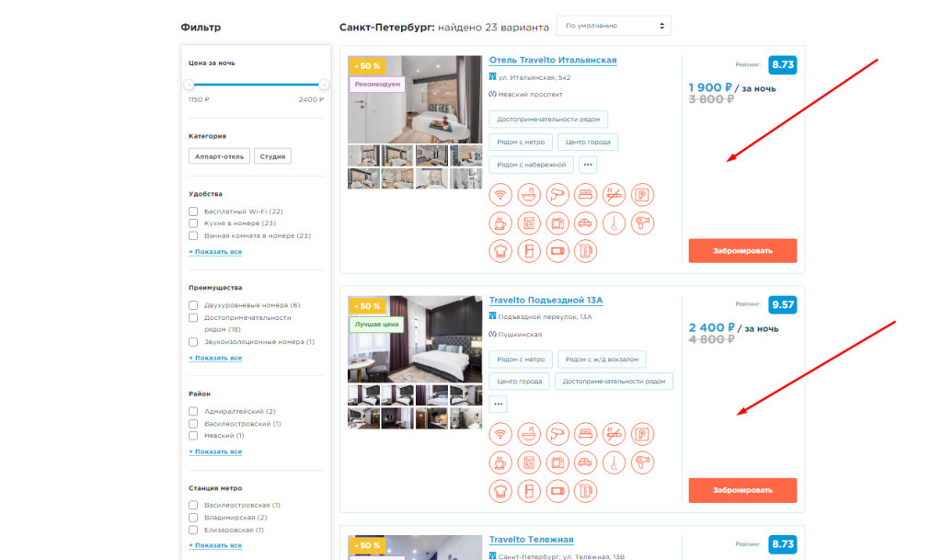Expand Показать все under Удобства

(215, 251)
